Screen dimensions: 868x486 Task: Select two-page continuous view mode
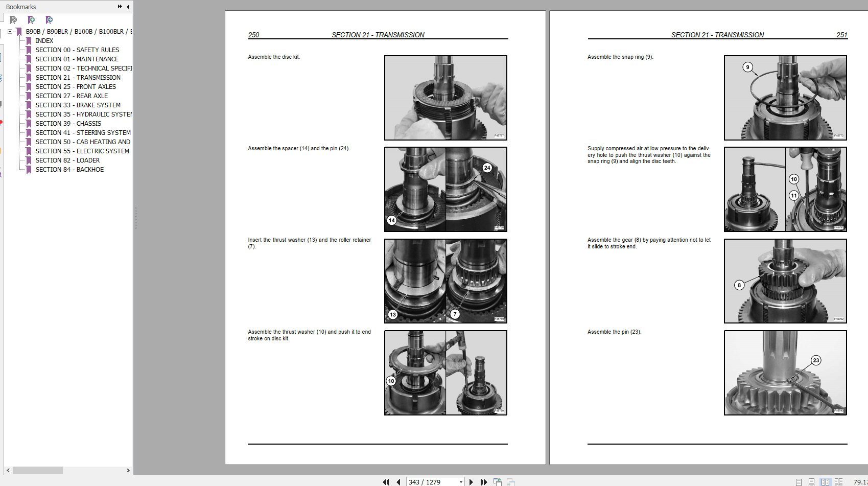pyautogui.click(x=839, y=480)
